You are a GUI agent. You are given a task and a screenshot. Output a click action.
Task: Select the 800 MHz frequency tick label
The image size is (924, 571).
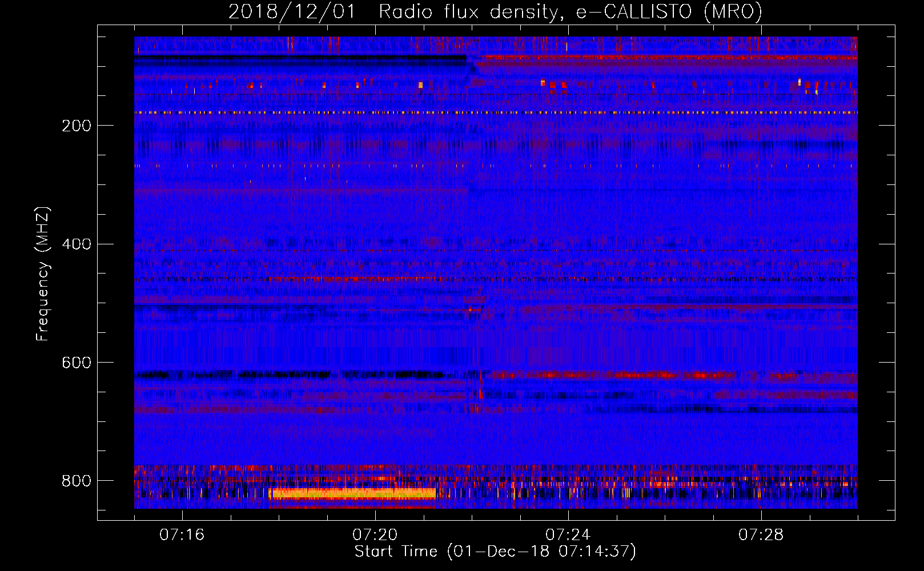pyautogui.click(x=76, y=481)
